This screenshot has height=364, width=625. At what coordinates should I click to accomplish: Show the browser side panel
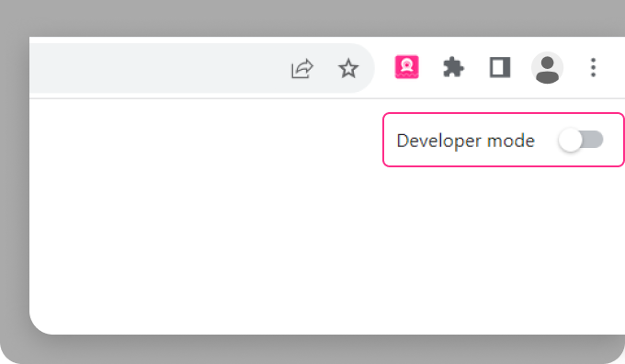500,67
